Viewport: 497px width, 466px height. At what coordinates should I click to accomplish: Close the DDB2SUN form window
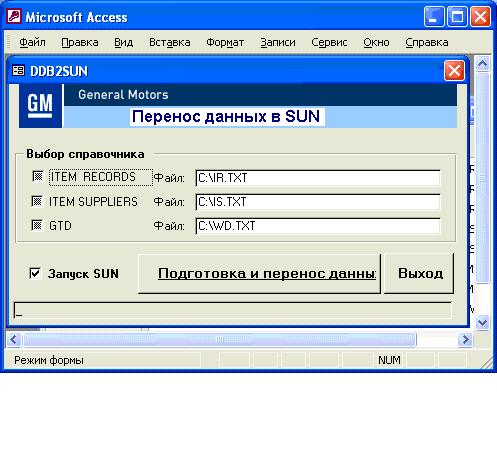point(454,71)
